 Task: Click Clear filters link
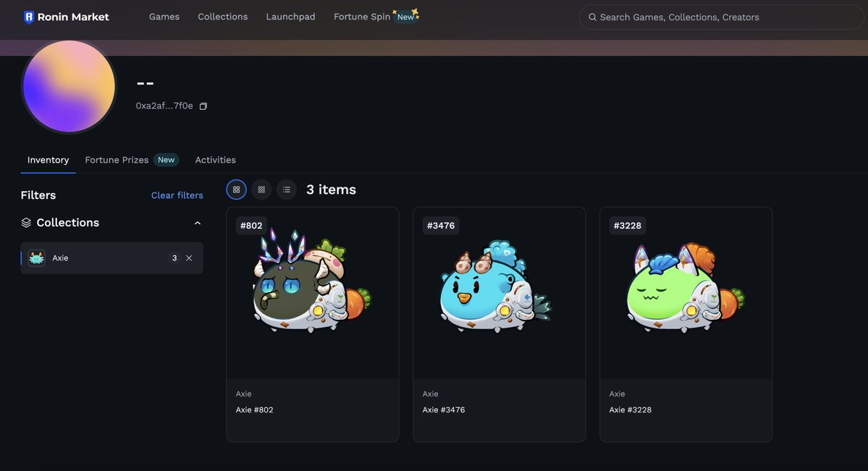pyautogui.click(x=177, y=195)
